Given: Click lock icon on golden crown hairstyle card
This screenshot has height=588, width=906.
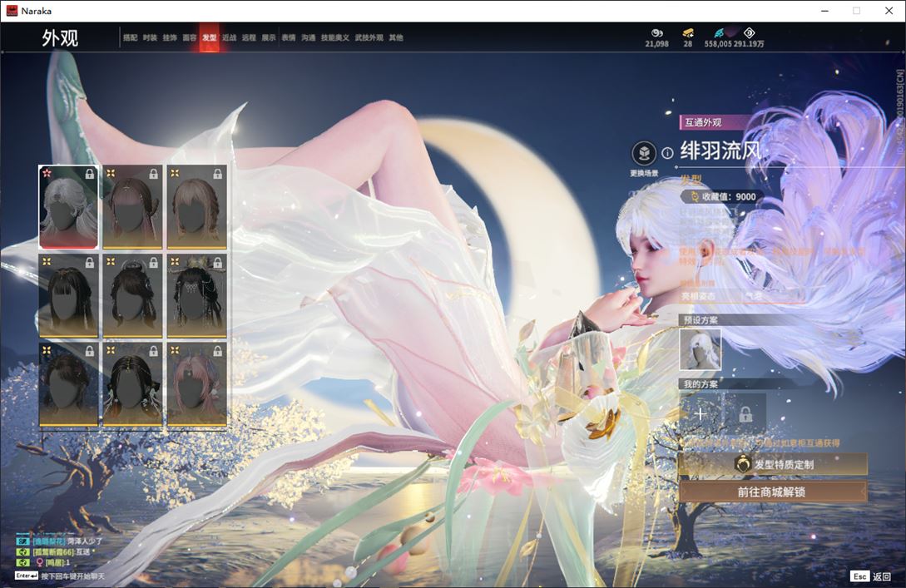Looking at the screenshot, I should pos(218,263).
